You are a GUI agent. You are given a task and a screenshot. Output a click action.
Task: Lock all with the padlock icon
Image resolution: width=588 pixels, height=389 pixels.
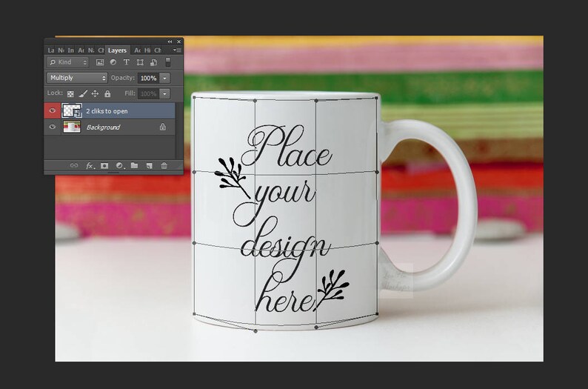107,93
